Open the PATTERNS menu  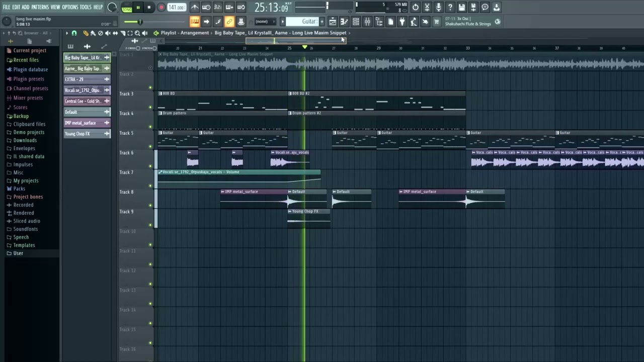(x=40, y=7)
